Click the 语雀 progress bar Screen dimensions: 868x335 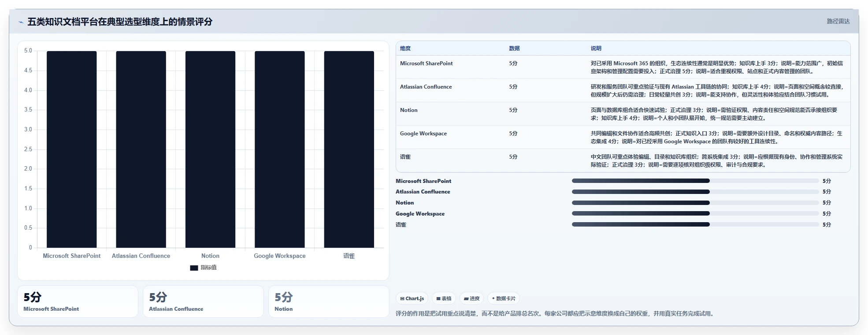pos(695,224)
